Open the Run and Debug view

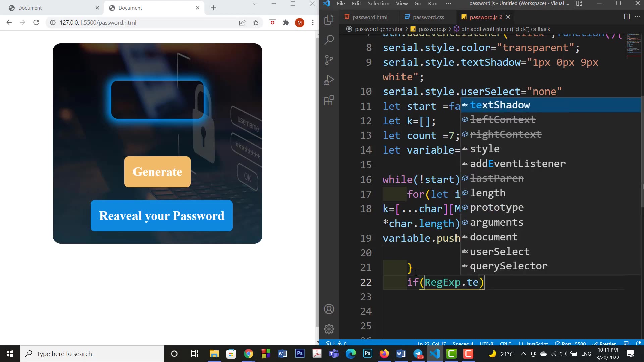click(329, 80)
